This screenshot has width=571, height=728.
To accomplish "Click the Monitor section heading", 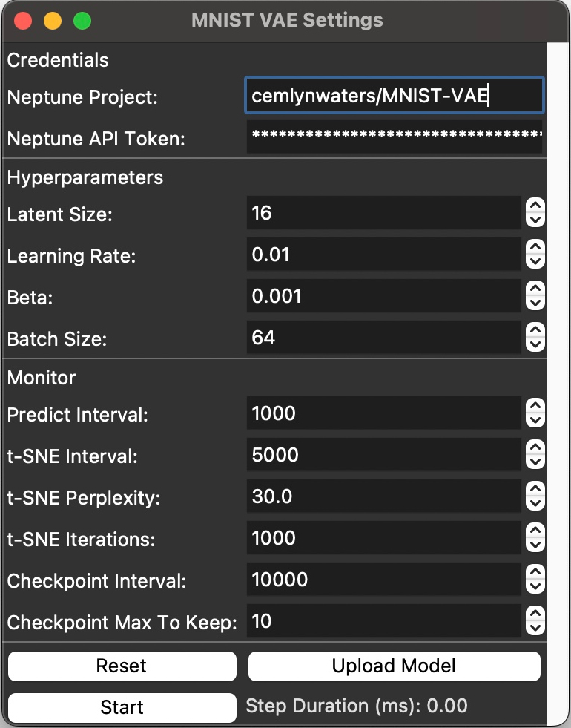I will tap(42, 378).
